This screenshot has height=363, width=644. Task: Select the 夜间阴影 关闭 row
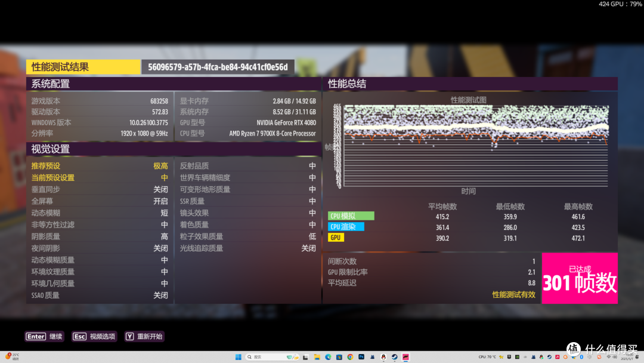tap(100, 248)
